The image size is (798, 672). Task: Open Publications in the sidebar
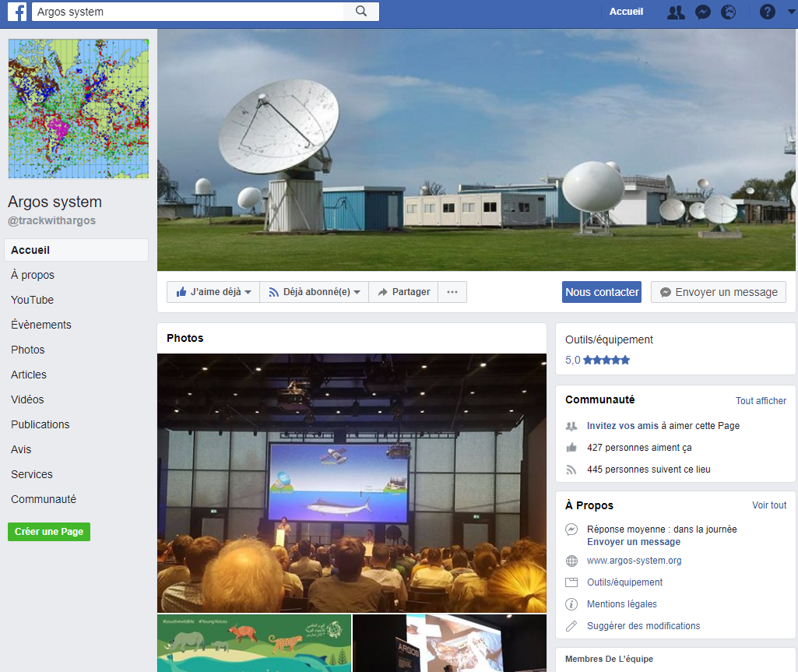pyautogui.click(x=40, y=424)
